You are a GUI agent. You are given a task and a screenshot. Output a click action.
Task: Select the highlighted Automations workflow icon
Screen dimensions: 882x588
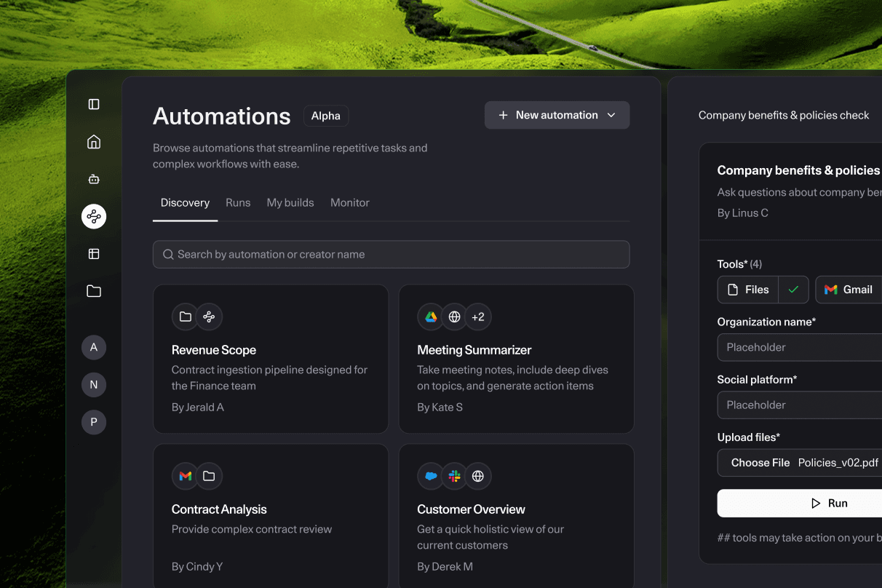pyautogui.click(x=94, y=216)
